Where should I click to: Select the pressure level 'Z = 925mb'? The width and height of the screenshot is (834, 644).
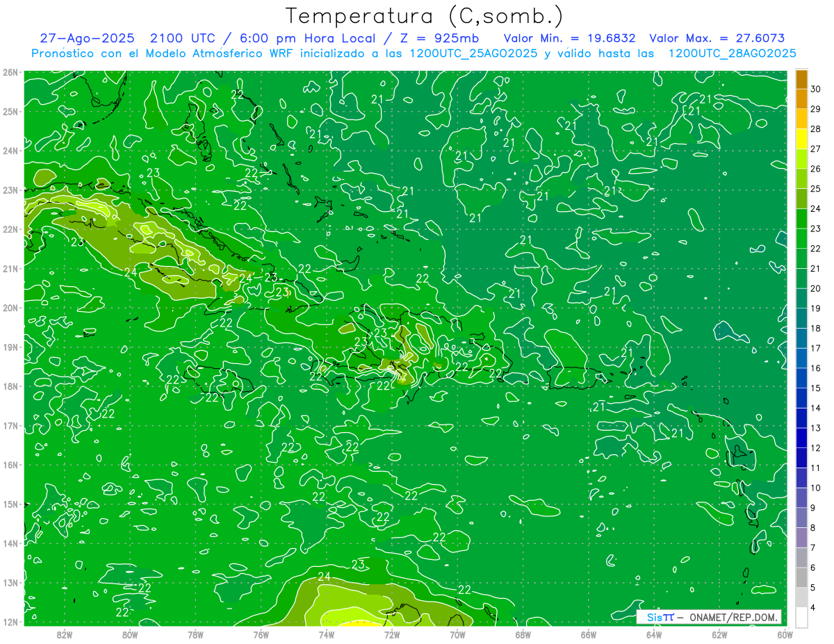click(x=441, y=38)
